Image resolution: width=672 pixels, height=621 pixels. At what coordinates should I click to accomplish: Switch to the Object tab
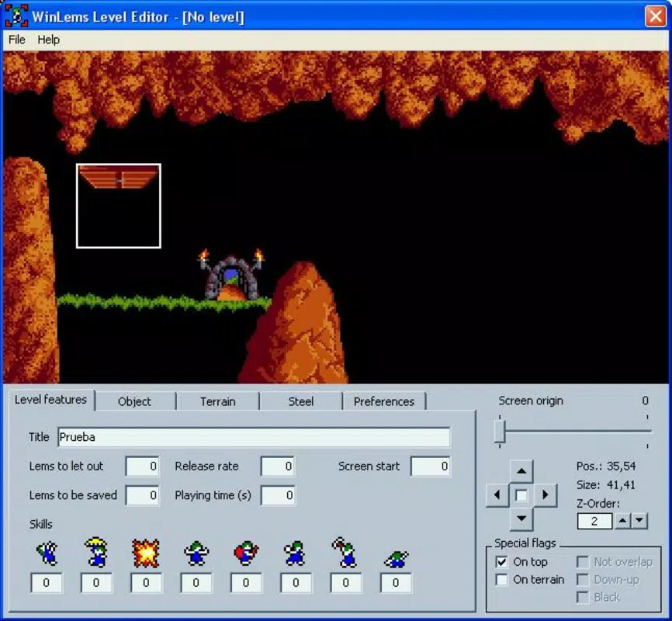134,401
